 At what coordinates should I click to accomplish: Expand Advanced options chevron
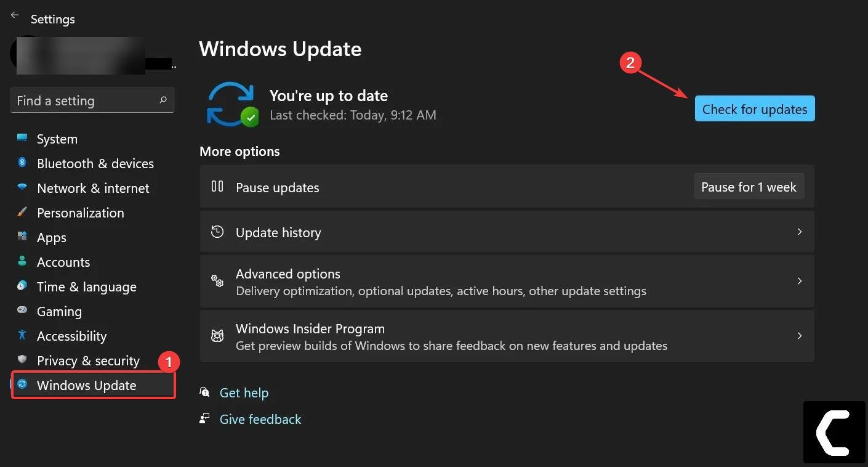coord(800,281)
